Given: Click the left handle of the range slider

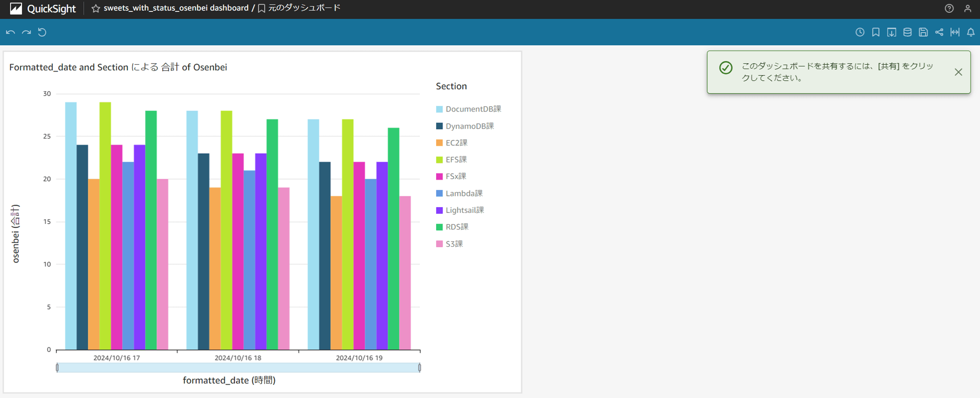Looking at the screenshot, I should 57,368.
